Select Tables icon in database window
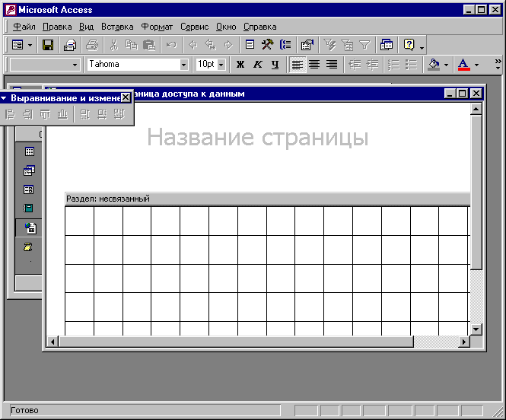The image size is (506, 420). click(30, 151)
